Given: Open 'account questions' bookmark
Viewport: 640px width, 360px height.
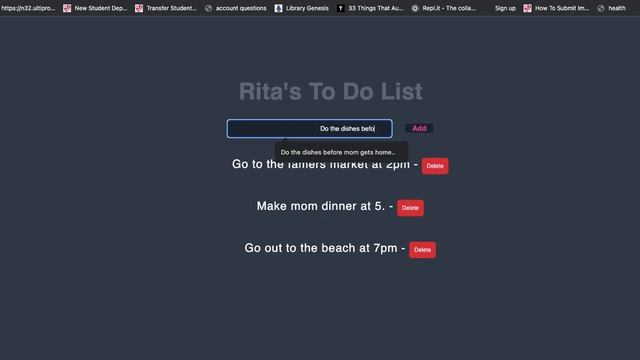Looking at the screenshot, I should pyautogui.click(x=236, y=8).
